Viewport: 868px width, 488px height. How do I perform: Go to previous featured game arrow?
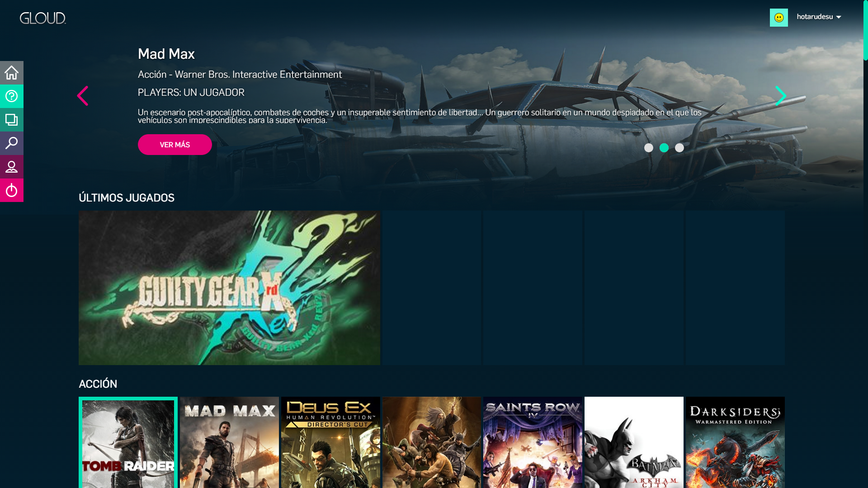(x=82, y=96)
